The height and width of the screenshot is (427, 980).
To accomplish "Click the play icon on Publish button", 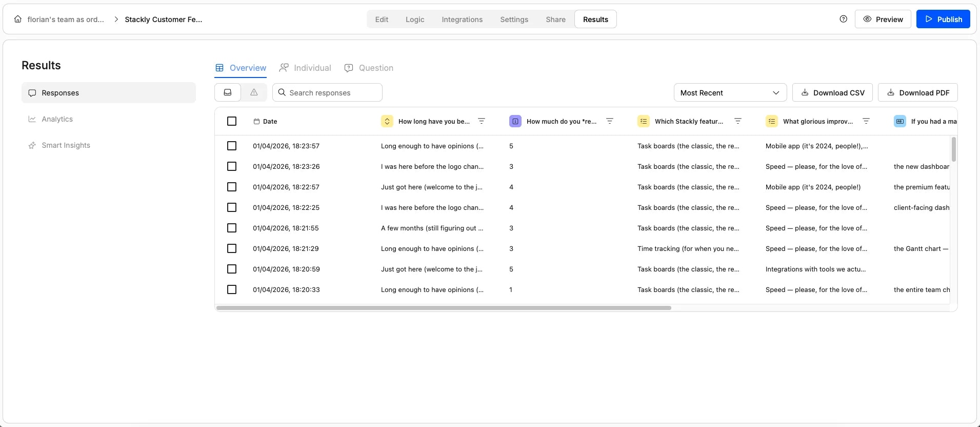I will [x=929, y=19].
